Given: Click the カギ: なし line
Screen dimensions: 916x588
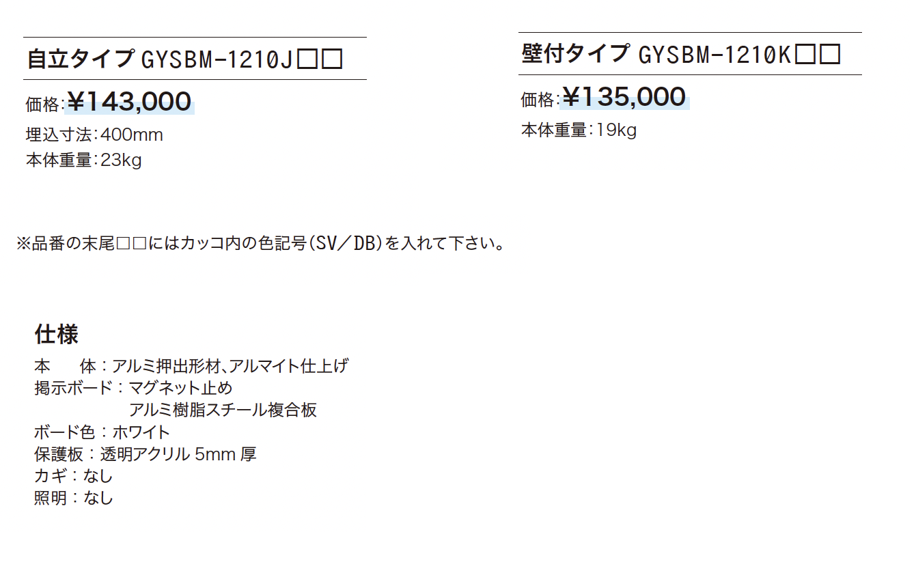Looking at the screenshot, I should point(74,475).
